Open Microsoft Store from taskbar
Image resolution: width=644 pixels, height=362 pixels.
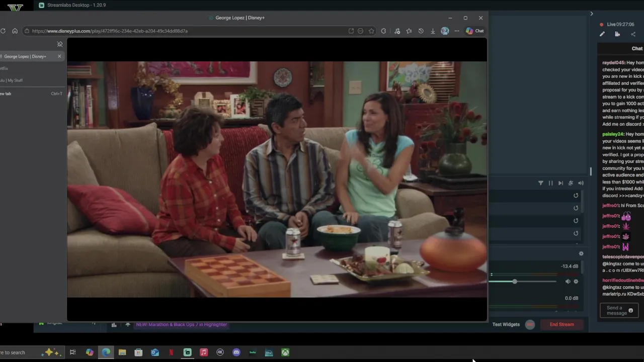[138, 352]
